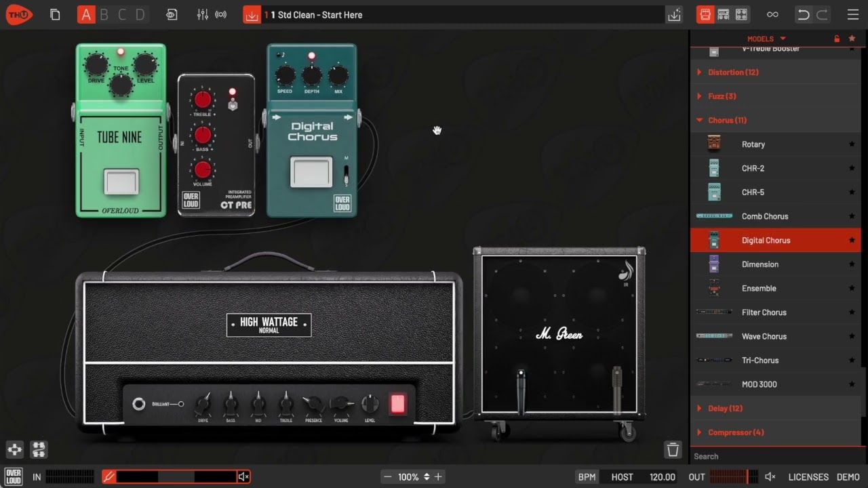Screen dimensions: 868x488
Task: Expand the Delay (12) category
Action: tap(776, 409)
